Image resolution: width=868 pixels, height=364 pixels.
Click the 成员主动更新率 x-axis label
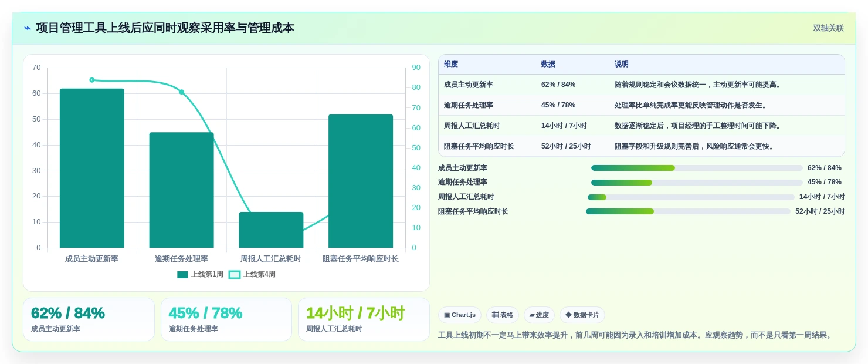[x=91, y=259]
